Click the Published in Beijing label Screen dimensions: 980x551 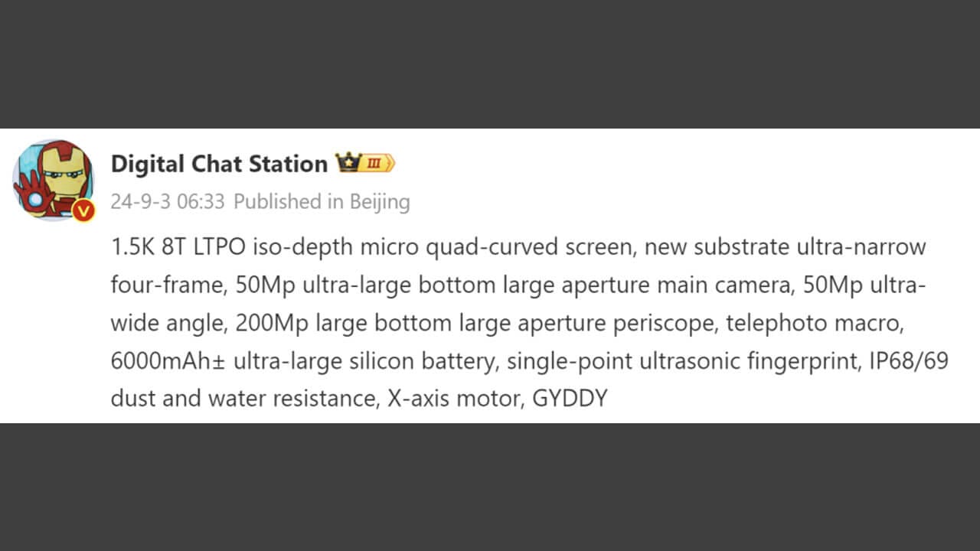pyautogui.click(x=322, y=202)
